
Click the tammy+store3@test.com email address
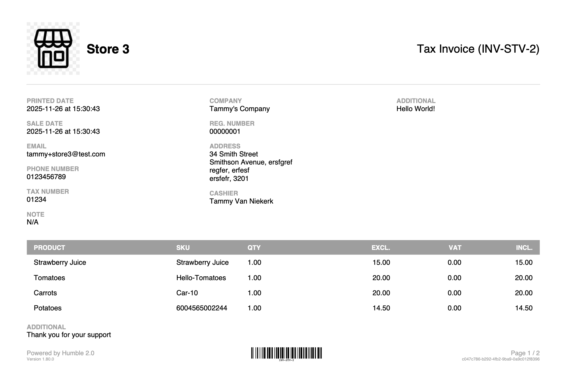click(x=66, y=154)
